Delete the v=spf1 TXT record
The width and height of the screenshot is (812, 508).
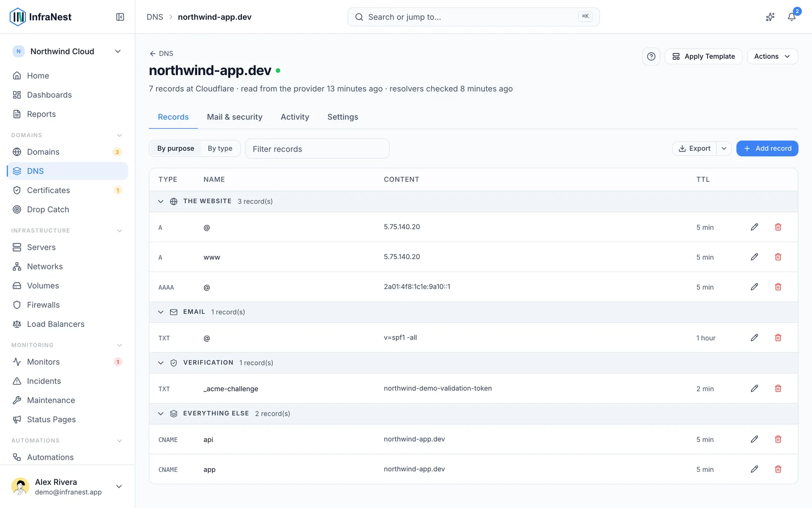pos(778,338)
